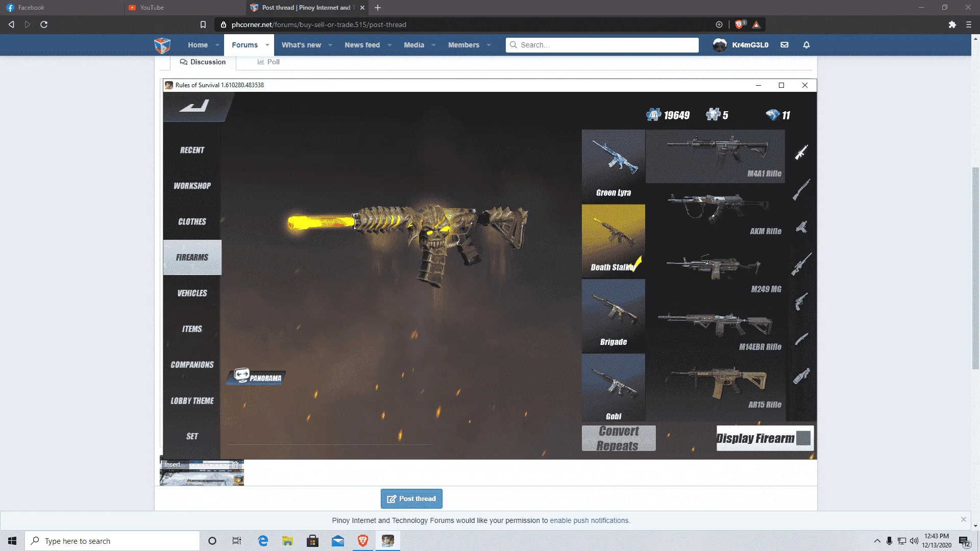
Task: Open the forum alerts bell icon
Action: point(806,45)
